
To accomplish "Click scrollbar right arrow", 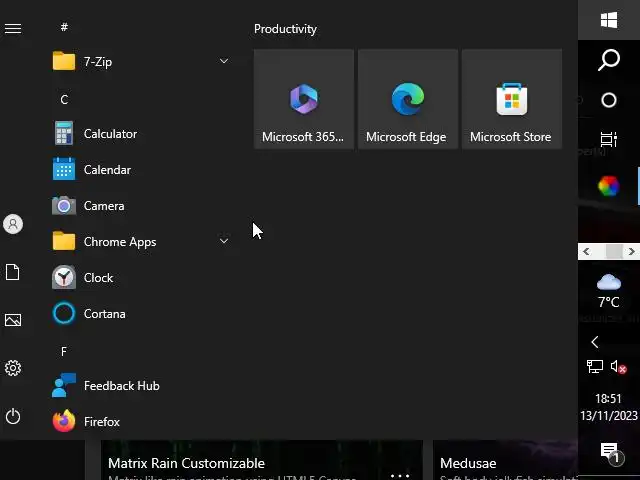I will tap(631, 251).
